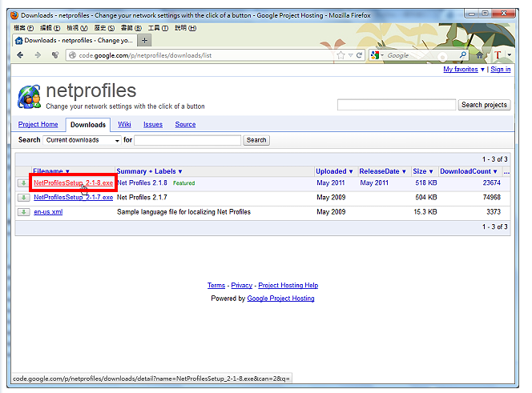Focus the Search projects text field
The image size is (532, 393).
397,105
